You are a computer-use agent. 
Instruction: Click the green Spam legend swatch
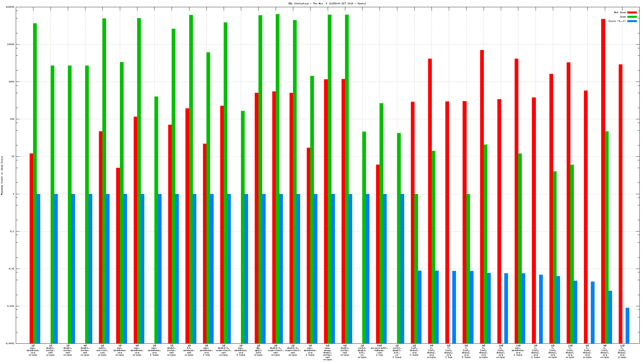point(632,17)
